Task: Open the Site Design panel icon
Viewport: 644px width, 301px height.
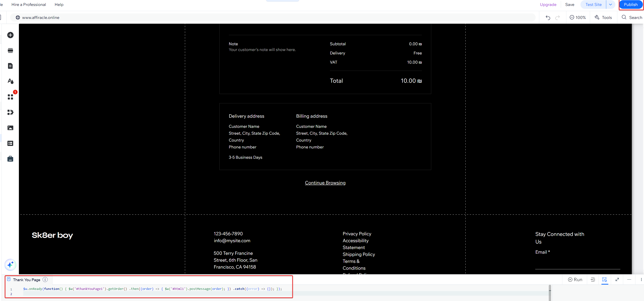Action: pos(10,81)
